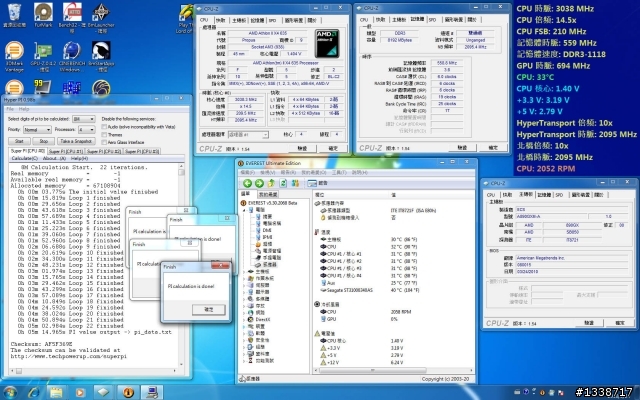Launch Internet Explorer from the taskbar

33,392
